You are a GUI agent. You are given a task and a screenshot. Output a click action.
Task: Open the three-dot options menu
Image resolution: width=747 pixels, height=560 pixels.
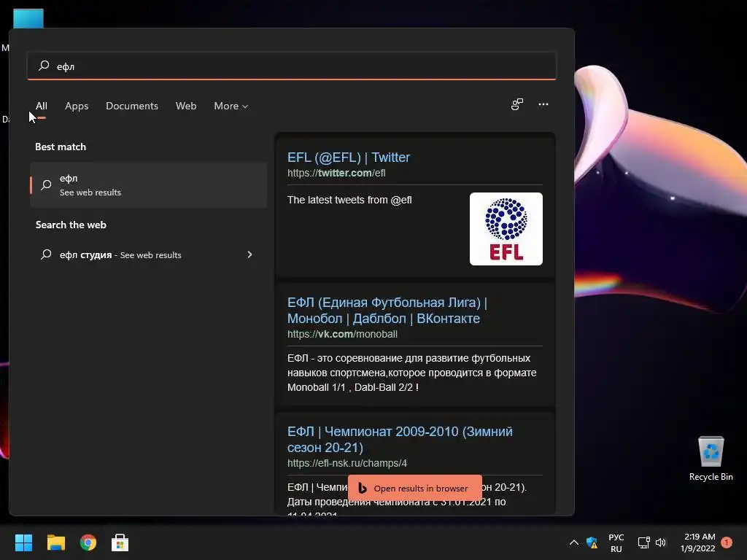(x=543, y=104)
